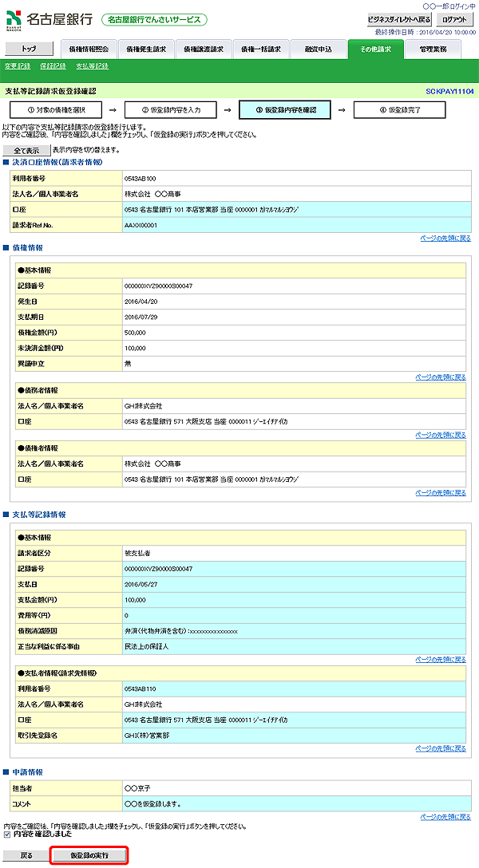479x868 pixels.
Task: Select the 債権譲渡請求 tab
Action: pos(204,49)
